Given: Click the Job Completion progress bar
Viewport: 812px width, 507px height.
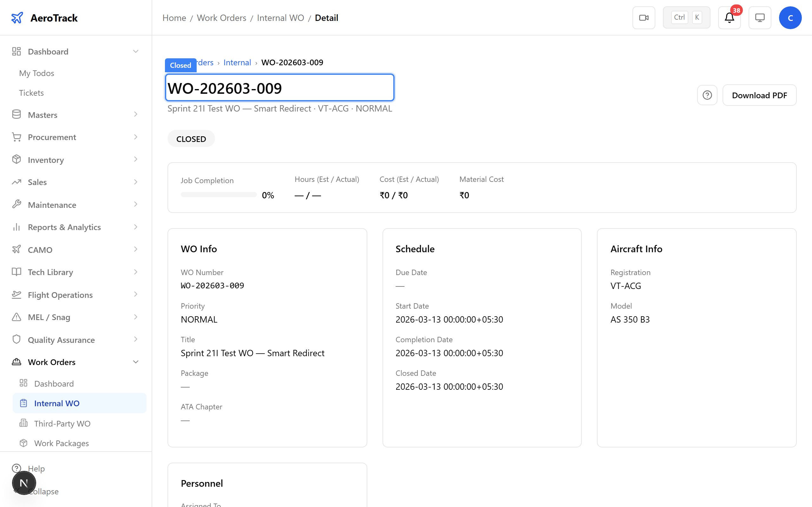Looking at the screenshot, I should click(219, 195).
